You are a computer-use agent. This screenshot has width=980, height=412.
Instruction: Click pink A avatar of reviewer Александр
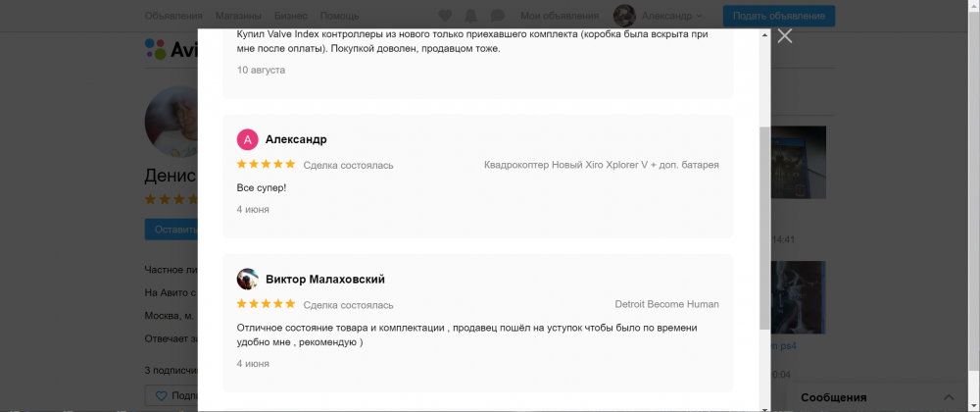[248, 140]
